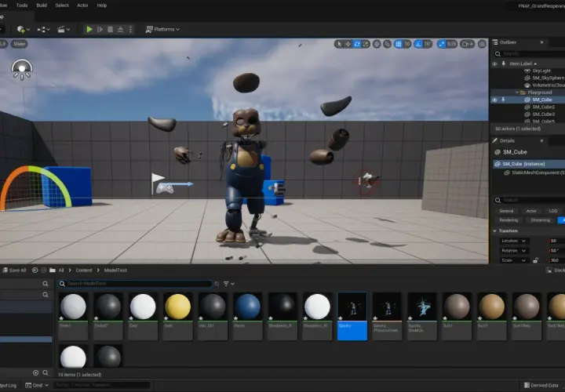Open the Help menu
The image size is (565, 392).
[101, 5]
